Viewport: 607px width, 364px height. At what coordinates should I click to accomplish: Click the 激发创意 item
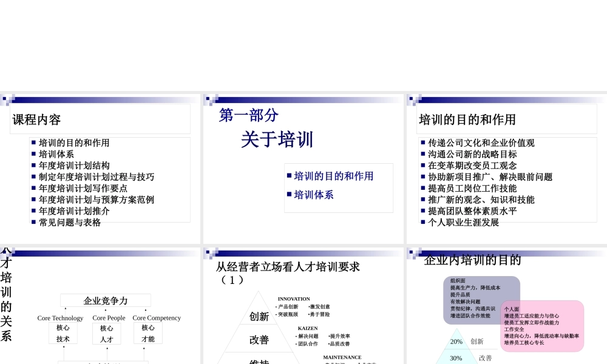pyautogui.click(x=319, y=307)
